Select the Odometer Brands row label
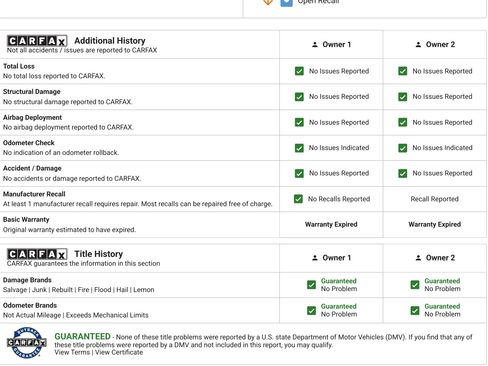Screen dimensions: 488x366 point(30,305)
